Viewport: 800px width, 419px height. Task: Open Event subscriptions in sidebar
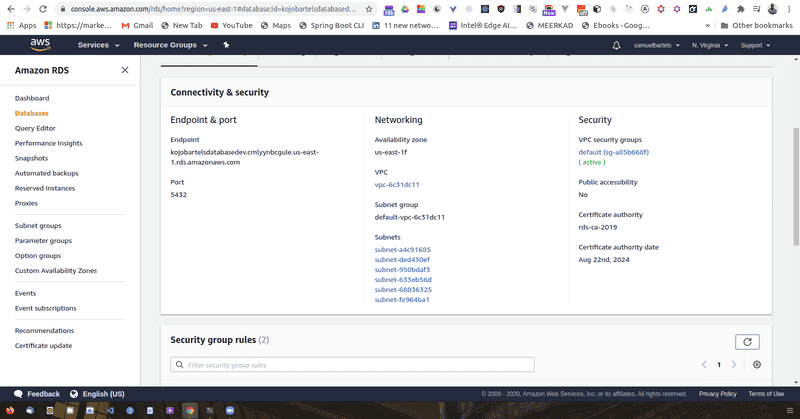45,308
